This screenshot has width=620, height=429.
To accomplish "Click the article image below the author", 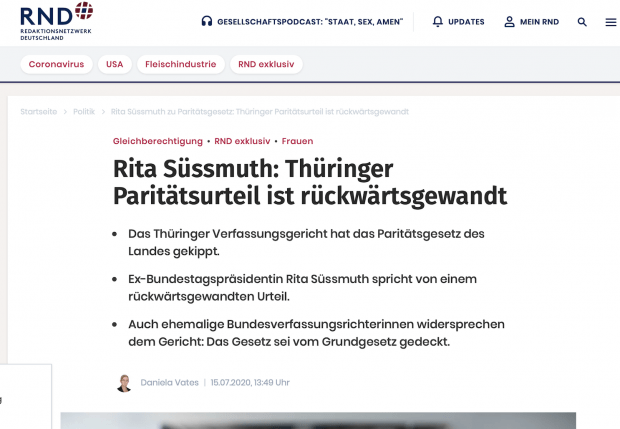I will pos(318,420).
